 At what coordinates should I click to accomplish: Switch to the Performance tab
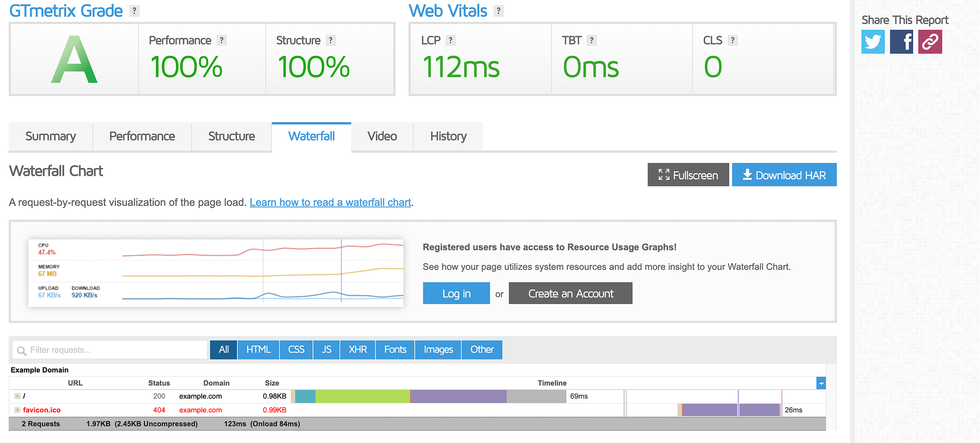142,136
